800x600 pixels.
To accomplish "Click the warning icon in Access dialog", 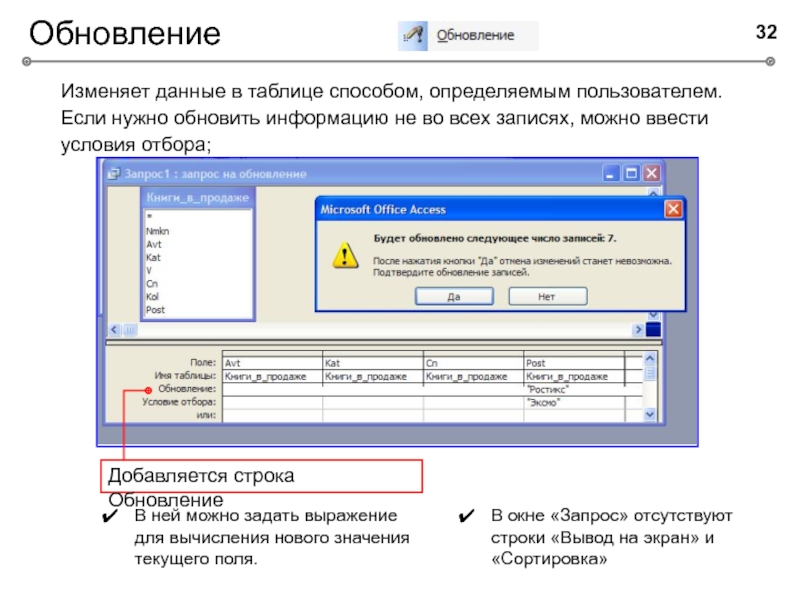I will point(345,255).
